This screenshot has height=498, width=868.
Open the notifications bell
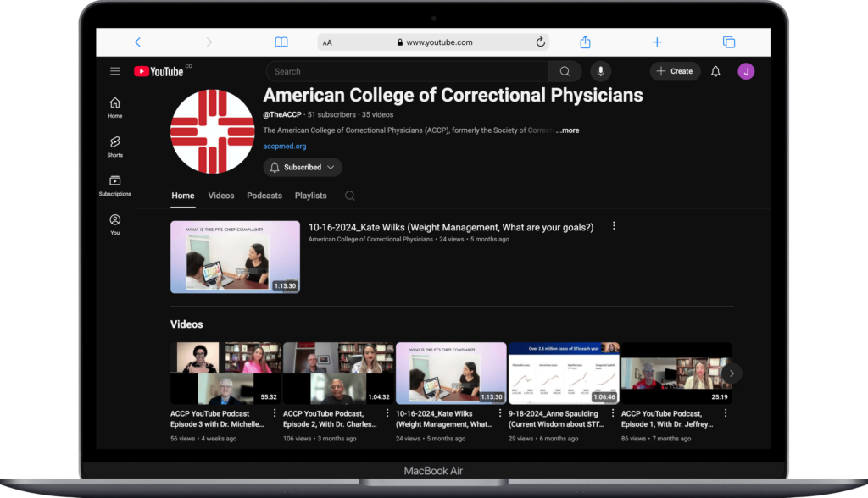coord(715,71)
